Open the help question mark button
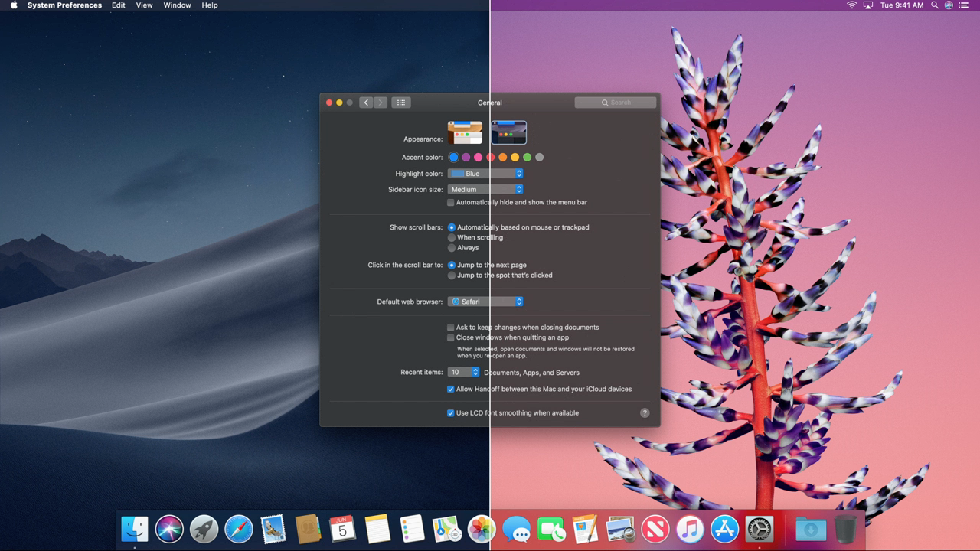This screenshot has width=980, height=551. click(x=645, y=412)
